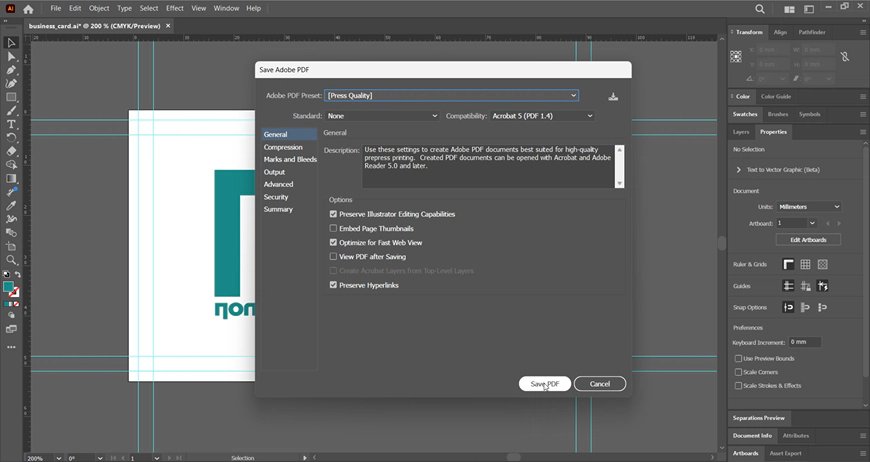
Task: Click the lock guides icon
Action: point(805,286)
